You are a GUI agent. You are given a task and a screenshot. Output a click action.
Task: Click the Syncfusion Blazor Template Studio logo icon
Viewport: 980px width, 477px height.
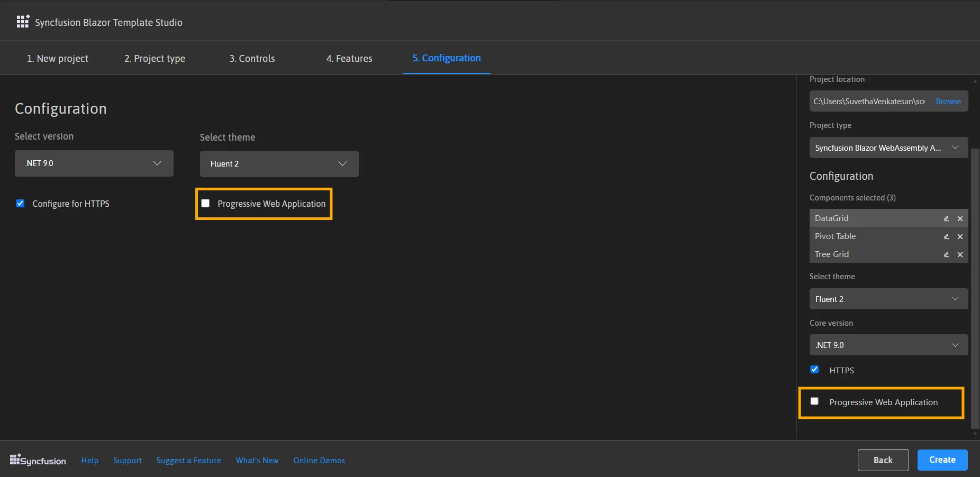[x=22, y=21]
